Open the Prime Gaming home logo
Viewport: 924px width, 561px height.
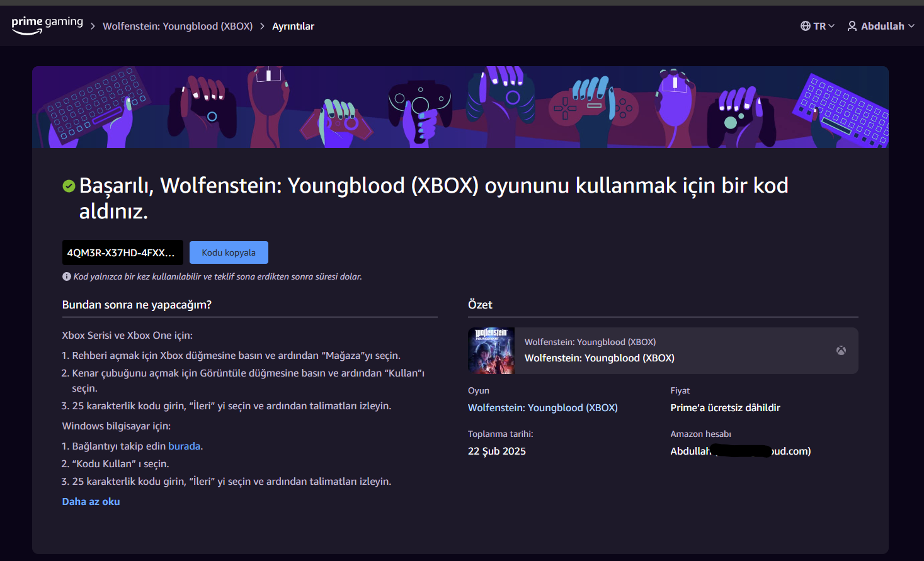[x=47, y=25]
